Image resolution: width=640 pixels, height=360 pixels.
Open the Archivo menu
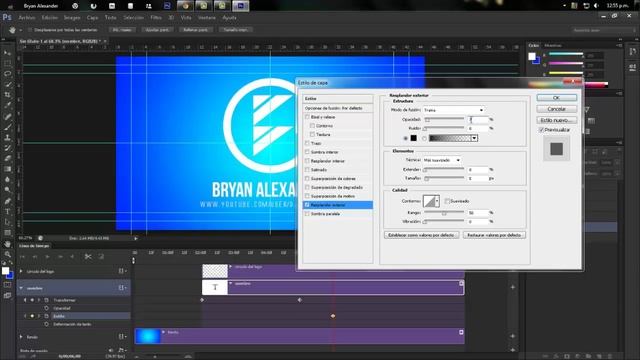[27, 18]
